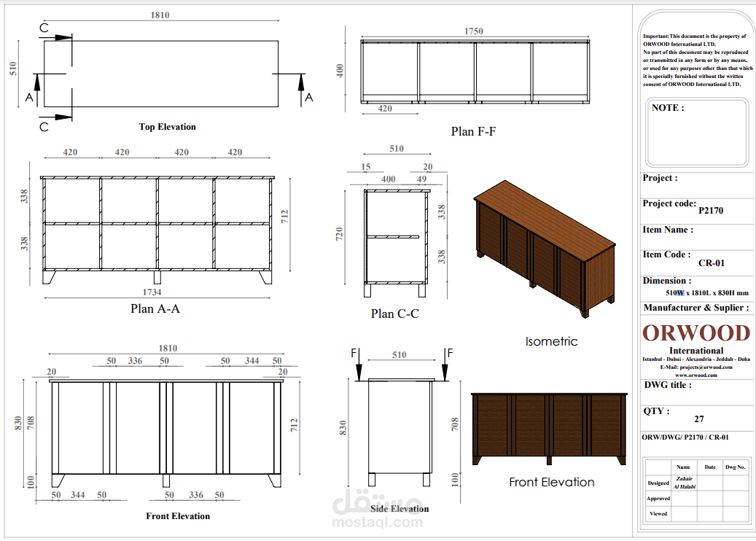Click the left-hand 'A' section arrow label
Image resolution: width=756 pixels, height=541 pixels.
click(29, 98)
